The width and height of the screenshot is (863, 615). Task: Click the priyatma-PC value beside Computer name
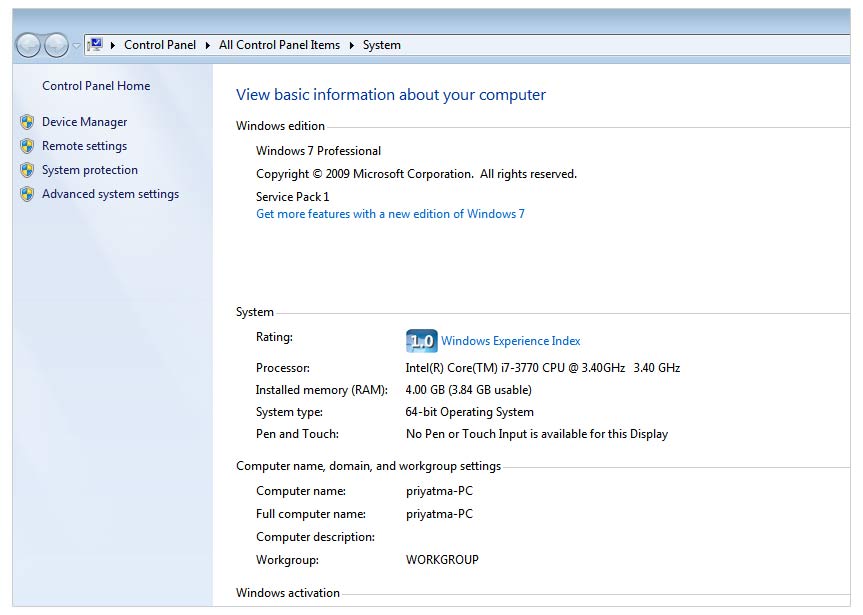click(439, 491)
